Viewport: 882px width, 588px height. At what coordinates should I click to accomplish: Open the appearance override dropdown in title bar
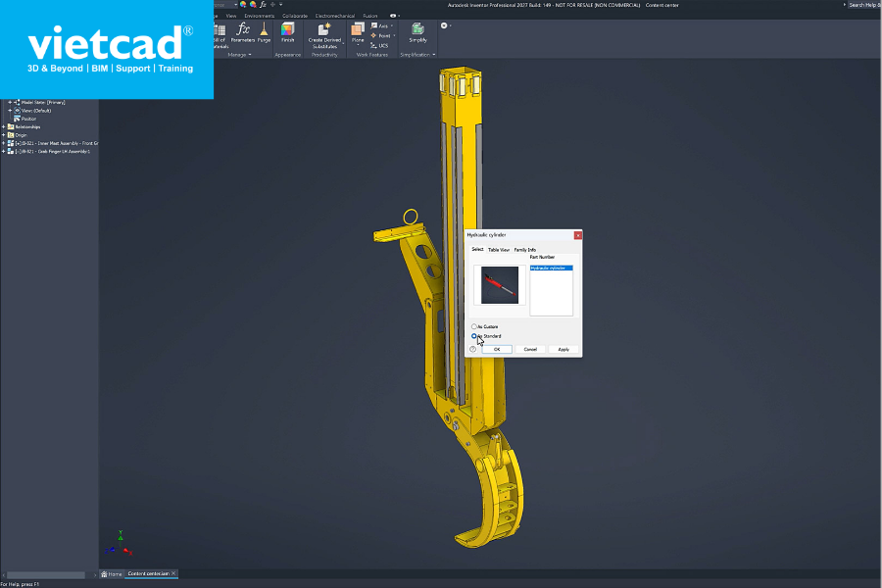(x=235, y=5)
